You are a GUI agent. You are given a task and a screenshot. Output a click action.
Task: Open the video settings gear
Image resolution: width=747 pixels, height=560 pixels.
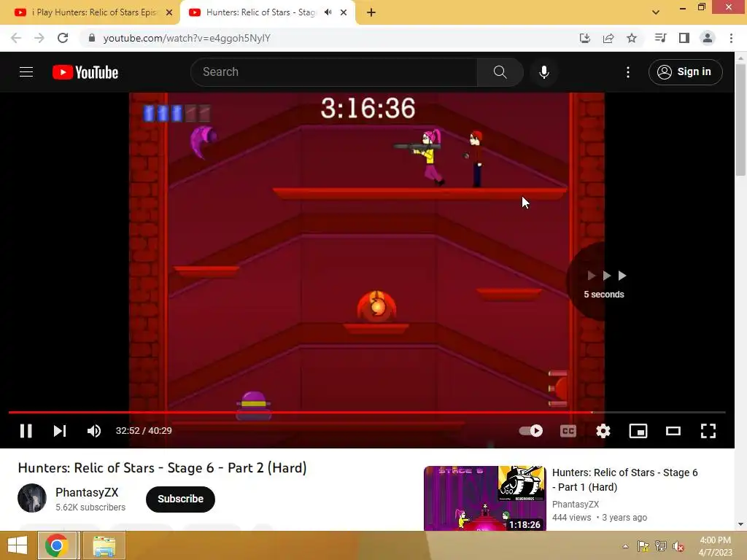pyautogui.click(x=603, y=431)
